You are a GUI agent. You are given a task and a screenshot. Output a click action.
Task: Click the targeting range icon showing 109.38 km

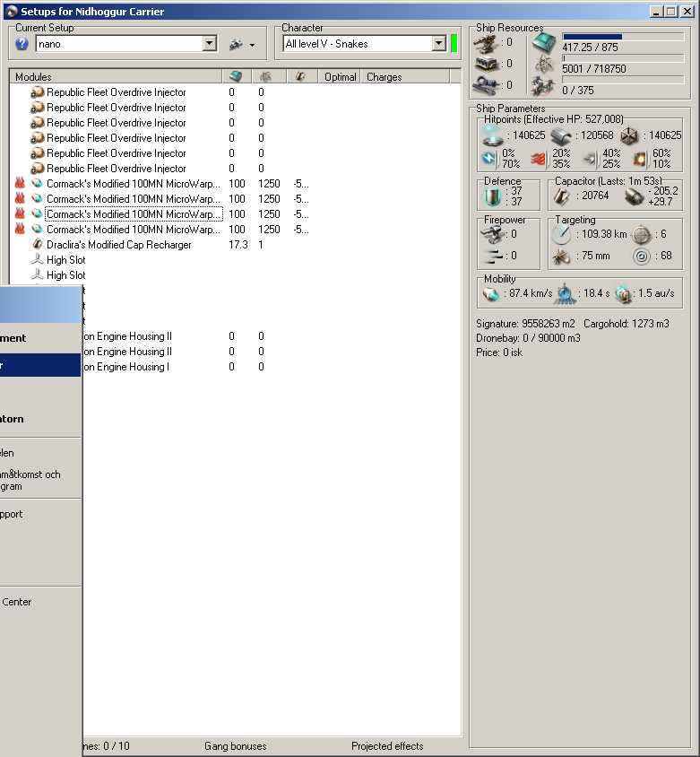(562, 235)
